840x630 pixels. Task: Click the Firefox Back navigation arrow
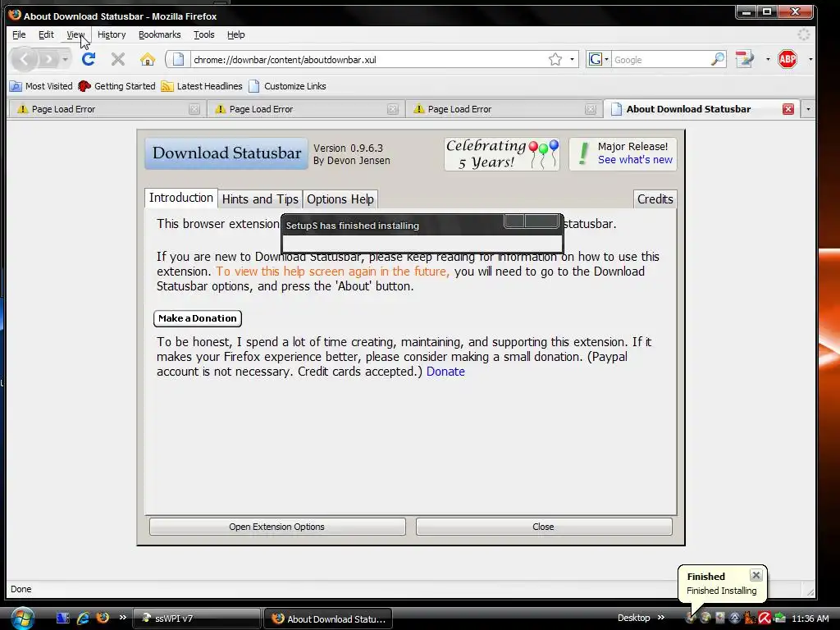click(24, 59)
